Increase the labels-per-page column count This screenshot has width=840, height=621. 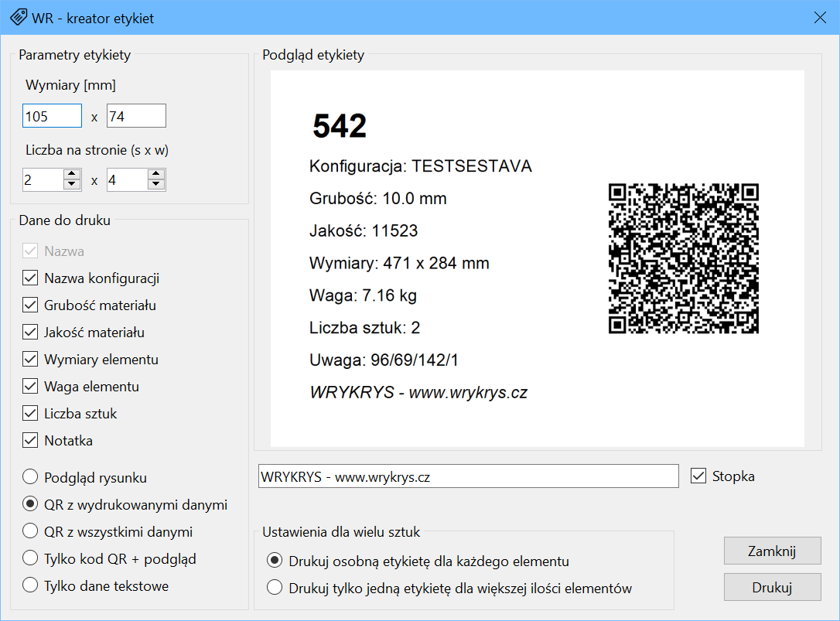click(73, 175)
